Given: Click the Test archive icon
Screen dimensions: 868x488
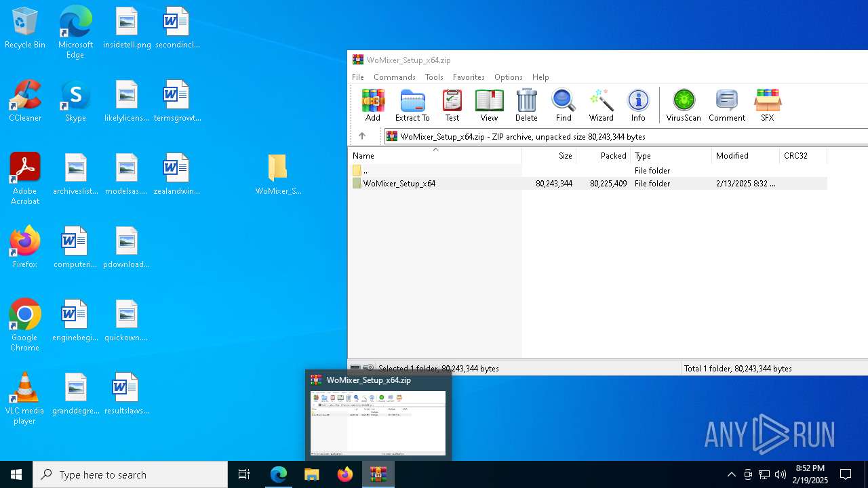Looking at the screenshot, I should [452, 105].
